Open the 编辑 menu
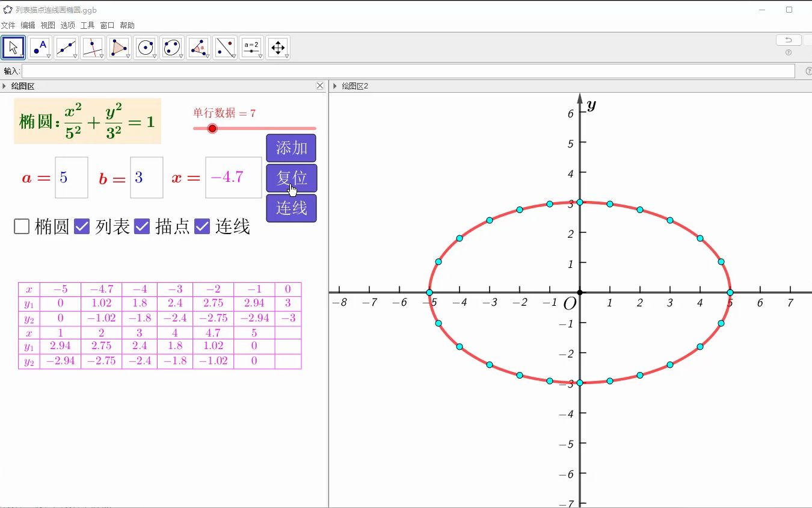The image size is (812, 508). pos(28,25)
